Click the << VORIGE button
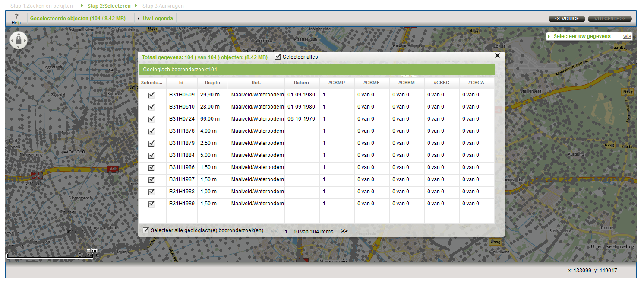The width and height of the screenshot is (644, 281). tap(567, 19)
